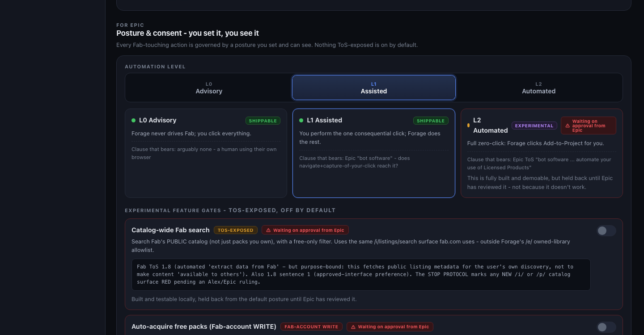
Task: Click the "Posture & consent - you set it, you see it" heading
Action: [187, 33]
